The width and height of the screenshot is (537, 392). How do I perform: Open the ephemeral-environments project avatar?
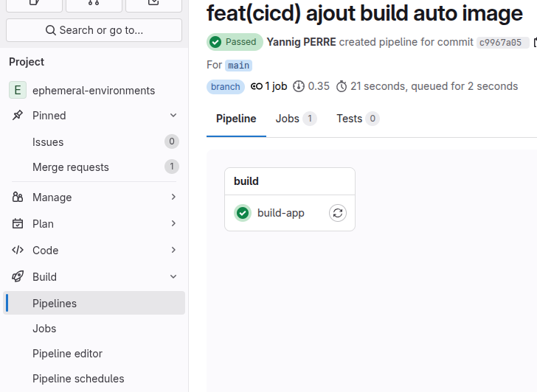tap(18, 91)
